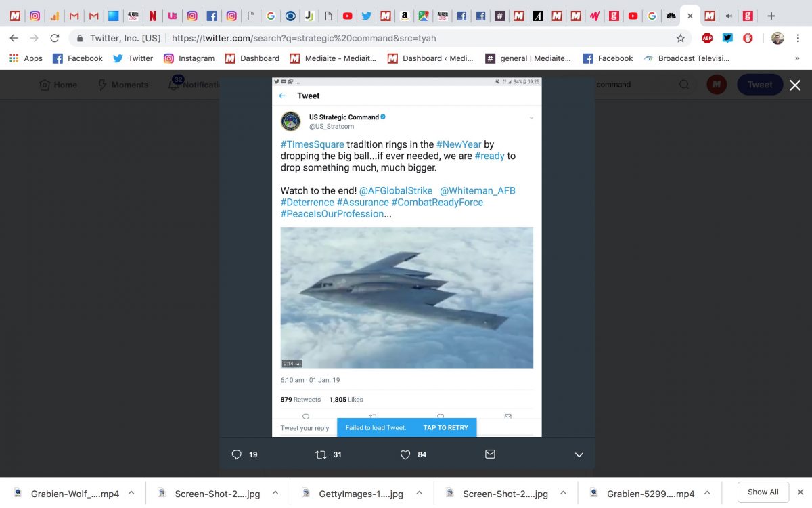Close the active browser tab
Image resolution: width=812 pixels, height=508 pixels.
tap(690, 16)
